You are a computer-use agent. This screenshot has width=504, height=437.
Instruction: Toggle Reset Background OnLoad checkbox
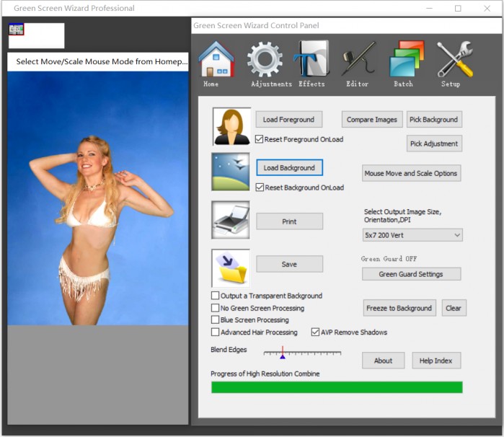tap(260, 187)
